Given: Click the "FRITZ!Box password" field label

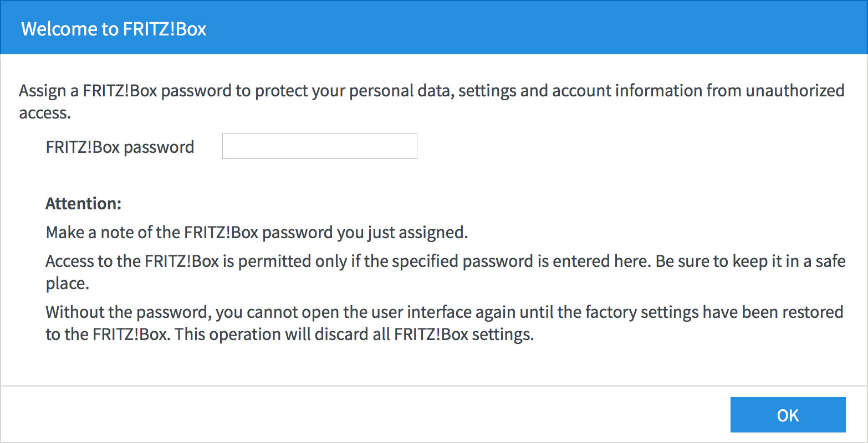Looking at the screenshot, I should point(120,147).
